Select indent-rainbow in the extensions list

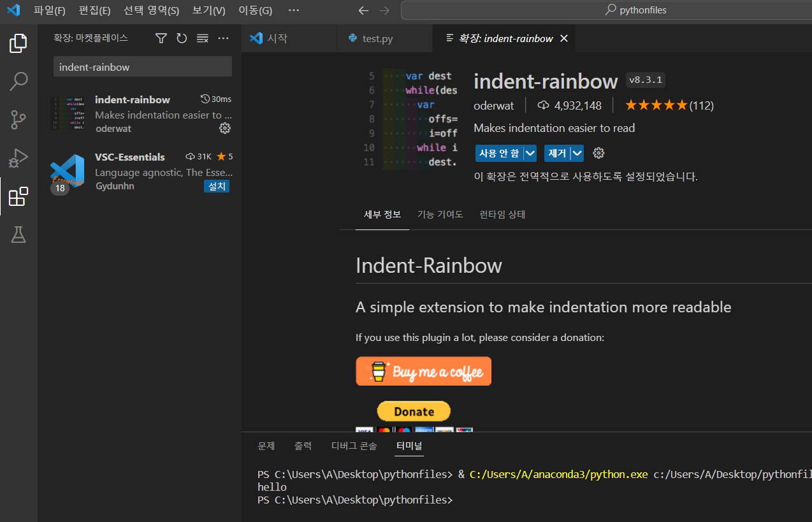point(141,113)
